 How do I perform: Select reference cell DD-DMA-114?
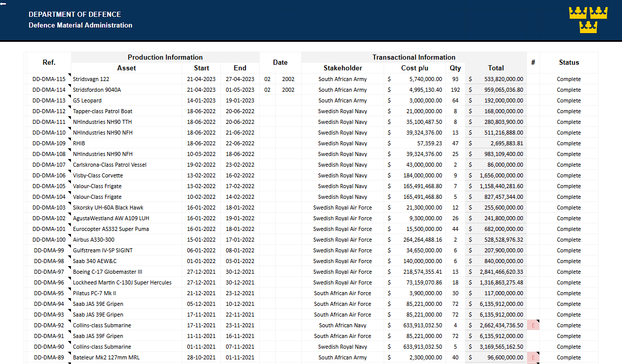click(49, 90)
